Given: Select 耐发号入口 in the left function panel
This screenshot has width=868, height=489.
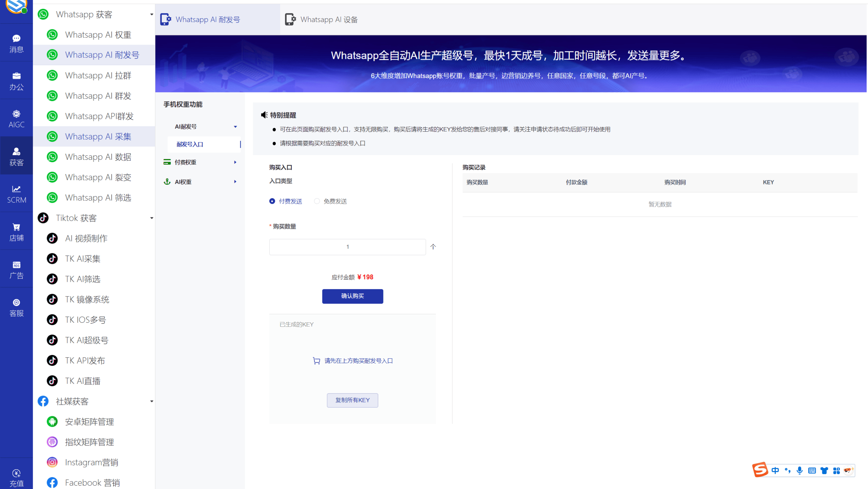Looking at the screenshot, I should pos(190,144).
